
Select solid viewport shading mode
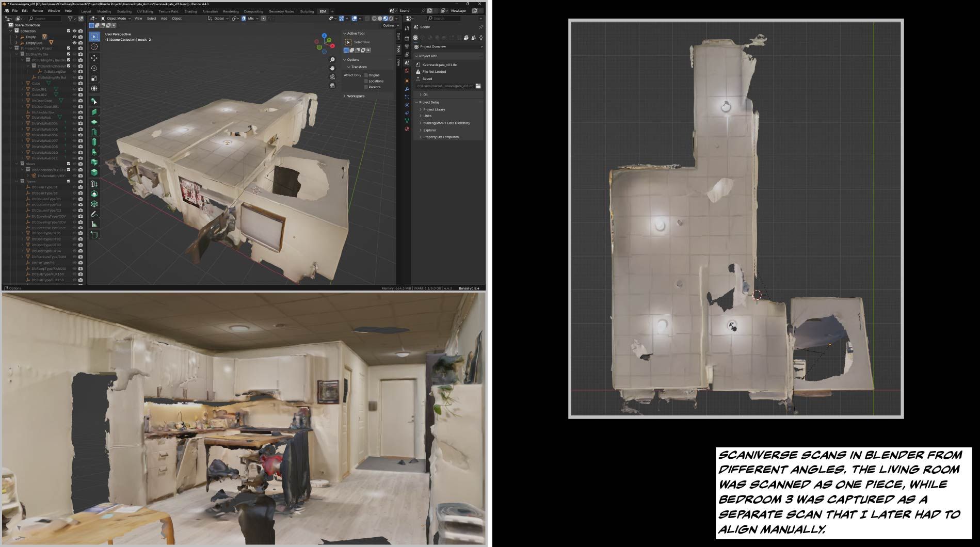coord(380,19)
